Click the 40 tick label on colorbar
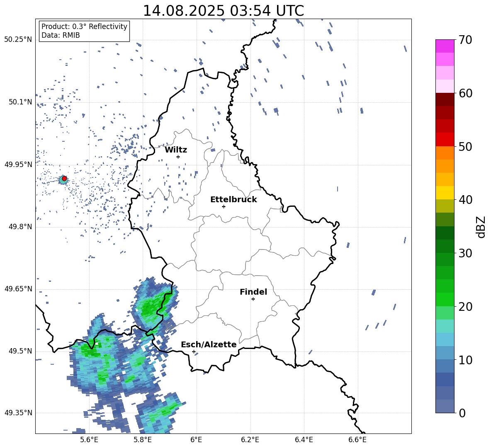The image size is (491, 448). [465, 200]
